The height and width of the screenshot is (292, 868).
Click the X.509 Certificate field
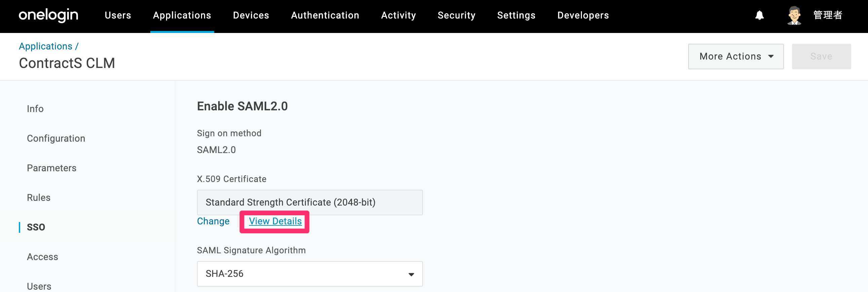[310, 202]
